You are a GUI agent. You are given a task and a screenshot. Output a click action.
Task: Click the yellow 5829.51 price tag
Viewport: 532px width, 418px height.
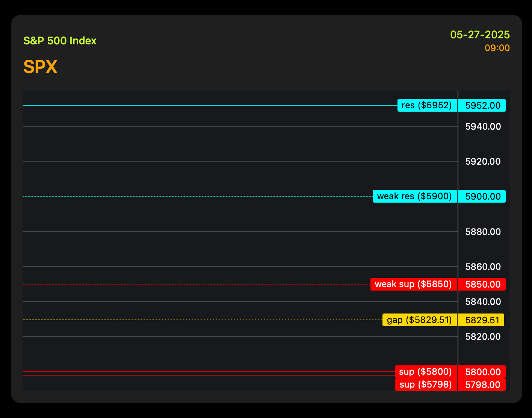[x=481, y=320]
